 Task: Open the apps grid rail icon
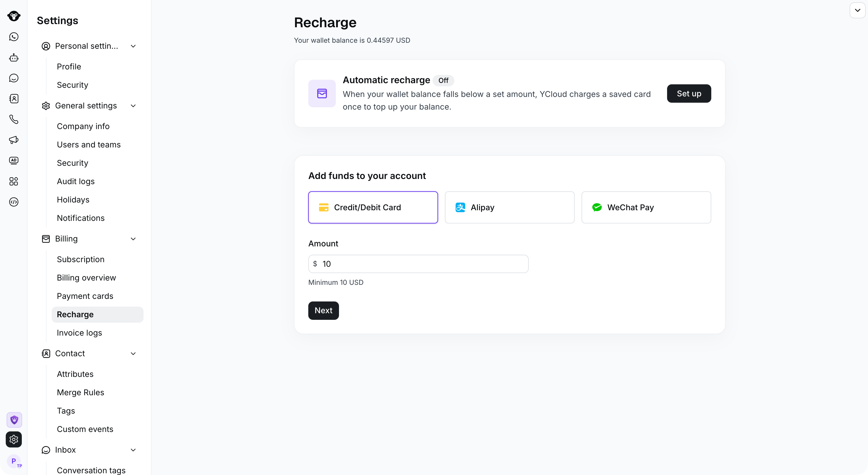(x=14, y=182)
